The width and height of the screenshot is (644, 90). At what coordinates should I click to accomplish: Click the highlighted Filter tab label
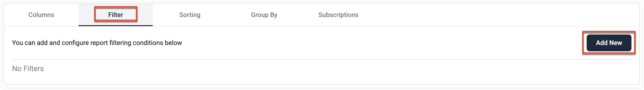point(116,15)
